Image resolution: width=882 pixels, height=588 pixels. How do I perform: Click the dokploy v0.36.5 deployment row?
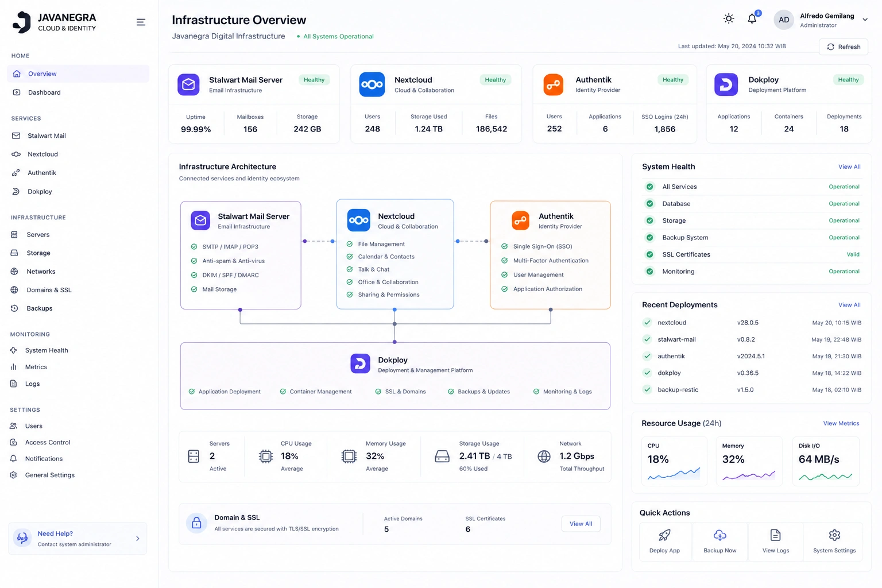click(752, 373)
